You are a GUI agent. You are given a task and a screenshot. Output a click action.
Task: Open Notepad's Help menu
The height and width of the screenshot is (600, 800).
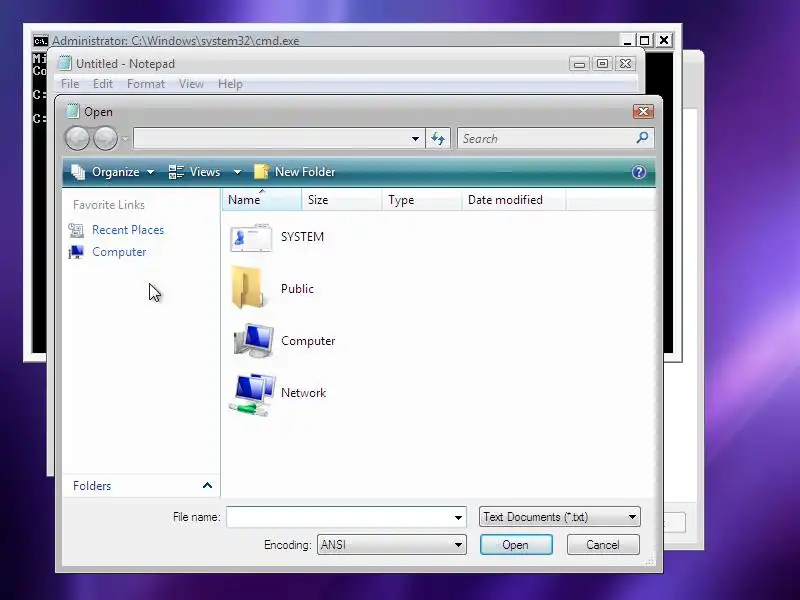click(x=230, y=84)
